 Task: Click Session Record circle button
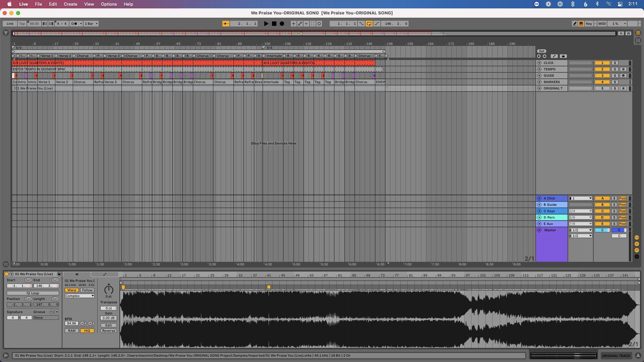tap(319, 24)
